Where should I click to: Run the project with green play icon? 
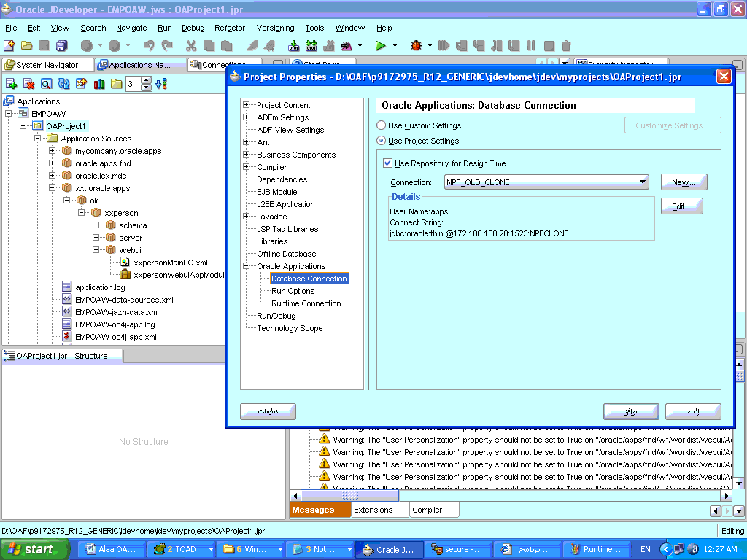coord(380,46)
